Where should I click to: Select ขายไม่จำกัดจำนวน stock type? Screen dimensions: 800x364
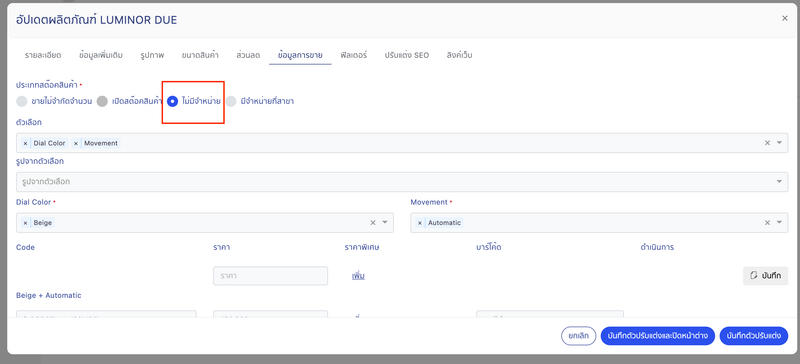pyautogui.click(x=21, y=101)
